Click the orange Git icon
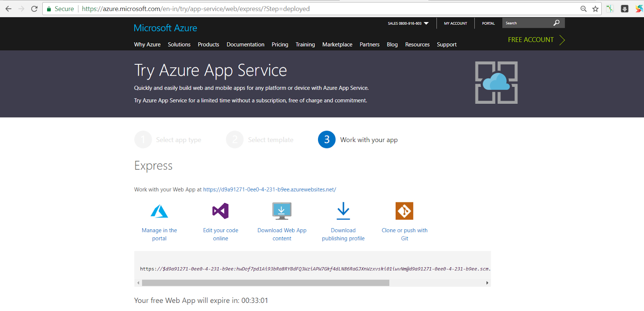Viewport: 644px width, 311px height. 405,211
